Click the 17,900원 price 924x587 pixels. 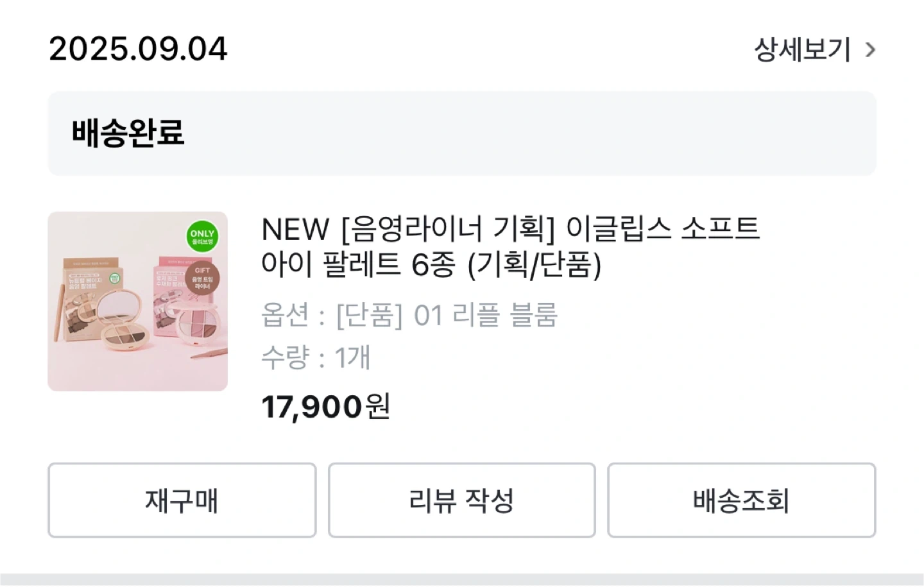[325, 407]
